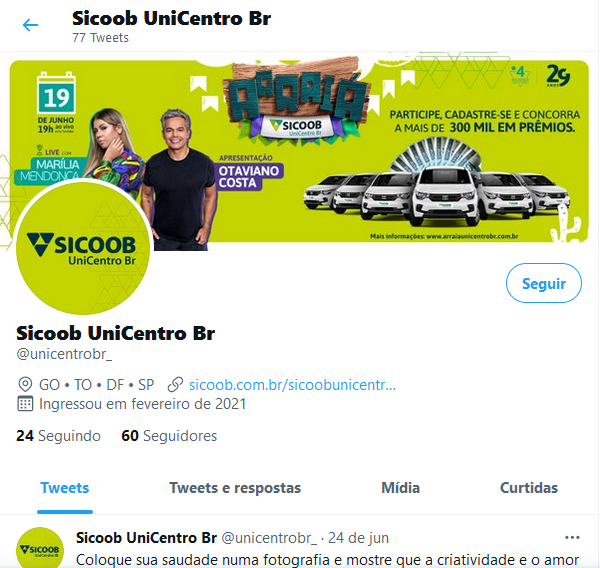Open the sicoob.com.br website link
The height and width of the screenshot is (568, 600).
pyautogui.click(x=292, y=385)
